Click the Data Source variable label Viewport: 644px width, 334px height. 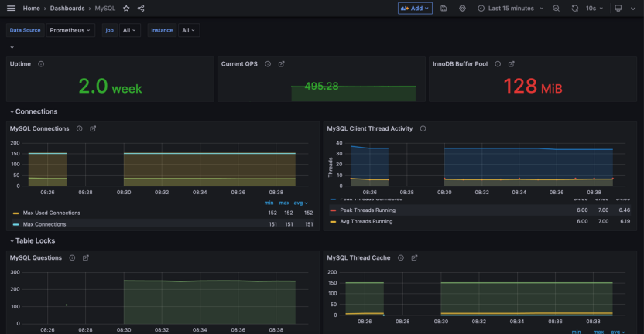(x=25, y=30)
